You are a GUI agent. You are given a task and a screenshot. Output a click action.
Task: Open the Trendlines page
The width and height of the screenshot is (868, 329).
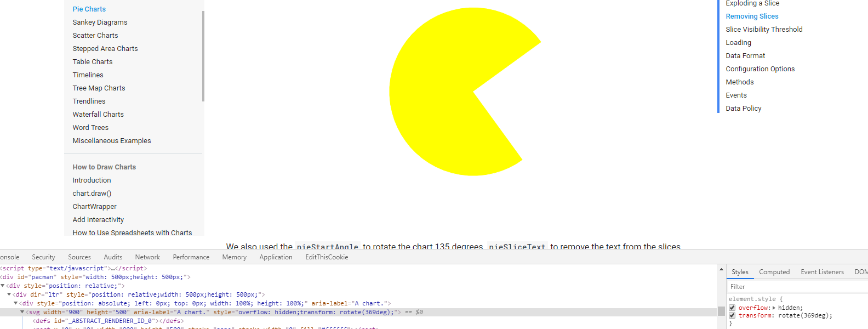click(x=89, y=101)
